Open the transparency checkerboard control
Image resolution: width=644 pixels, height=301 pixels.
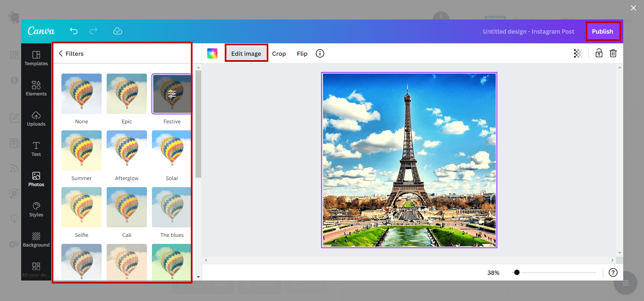[578, 53]
